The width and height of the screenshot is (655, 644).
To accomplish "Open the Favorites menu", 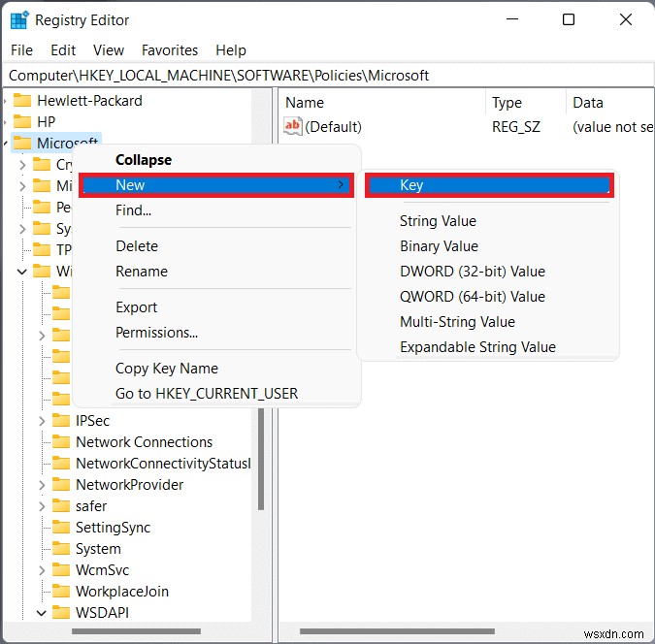I will point(170,50).
